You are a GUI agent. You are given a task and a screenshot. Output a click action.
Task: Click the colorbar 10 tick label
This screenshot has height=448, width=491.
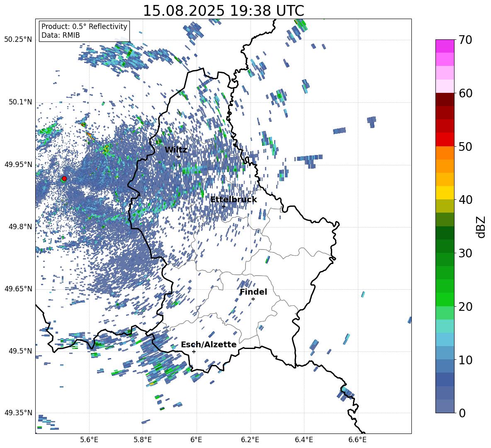465,360
